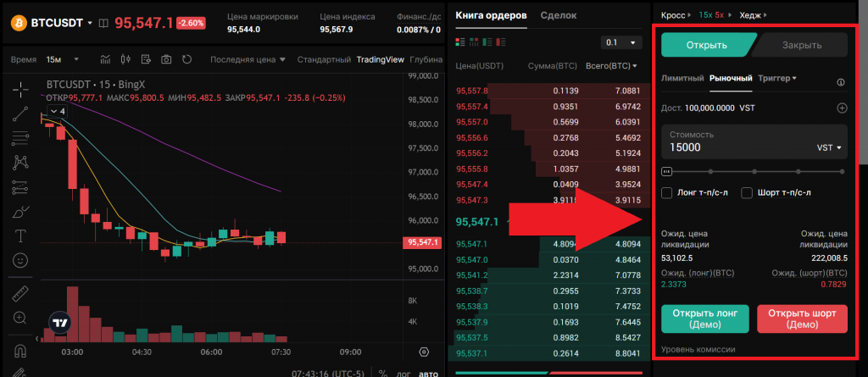Enable the Лонг т-п/с-л checkbox

click(667, 193)
